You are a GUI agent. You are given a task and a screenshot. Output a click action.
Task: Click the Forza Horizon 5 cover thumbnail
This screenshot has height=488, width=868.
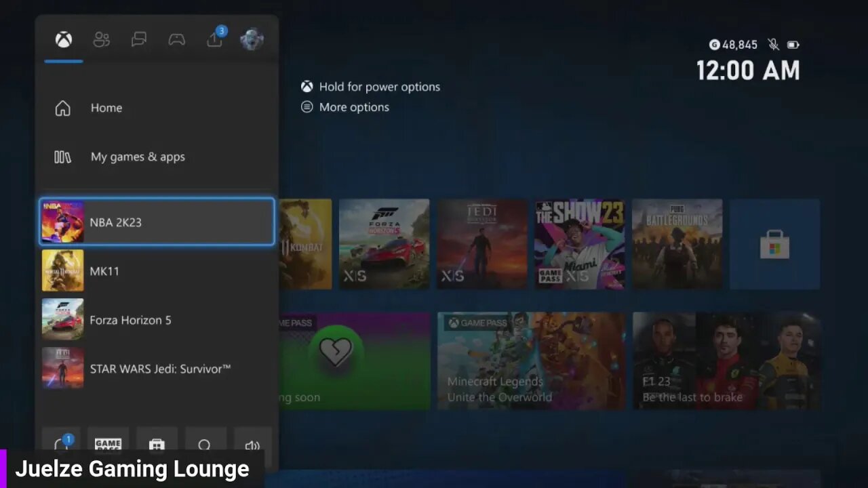tap(62, 319)
